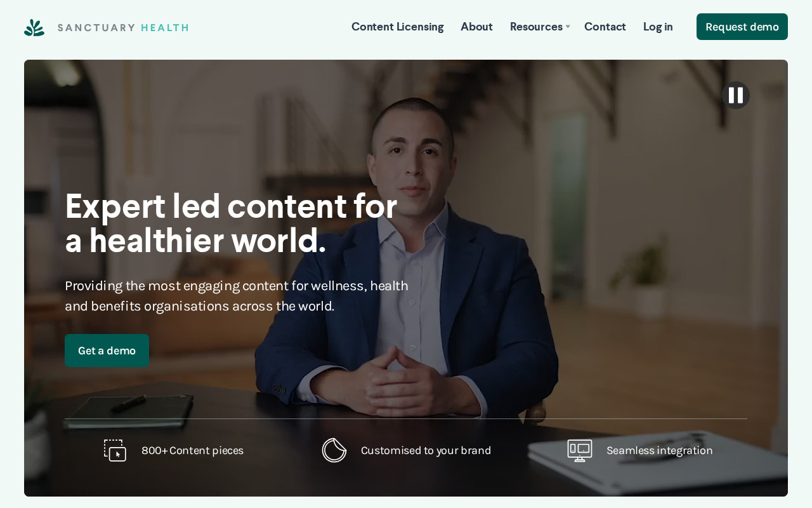This screenshot has width=812, height=508.
Task: Click the sticker icon for Customised branding
Action: pos(334,450)
